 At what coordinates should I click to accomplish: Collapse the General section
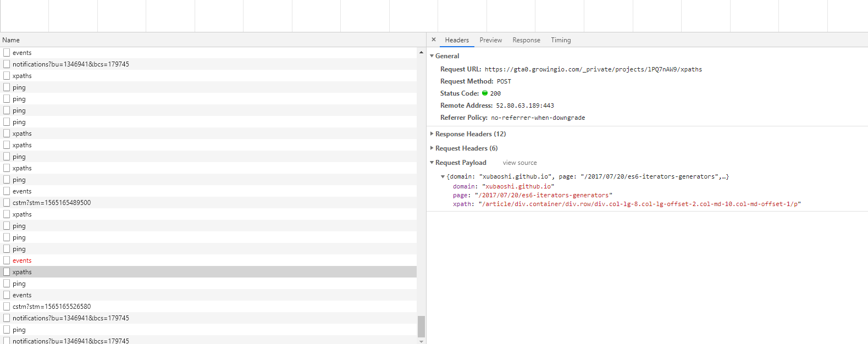pyautogui.click(x=432, y=56)
